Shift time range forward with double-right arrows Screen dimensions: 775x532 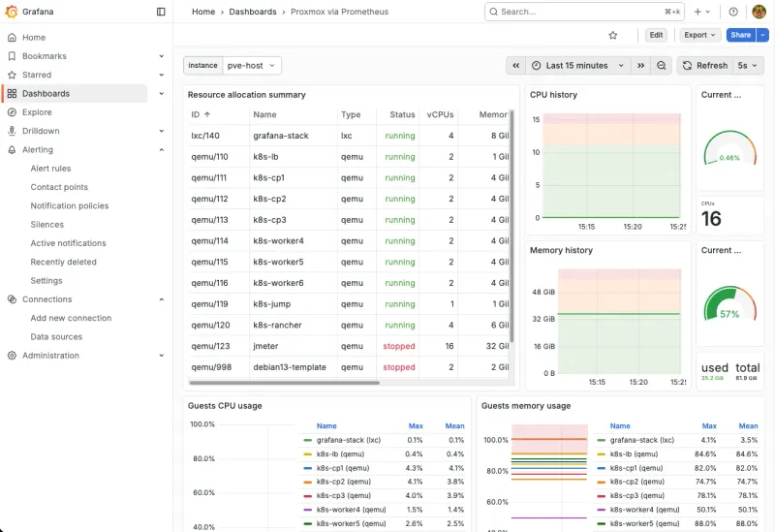click(x=640, y=66)
